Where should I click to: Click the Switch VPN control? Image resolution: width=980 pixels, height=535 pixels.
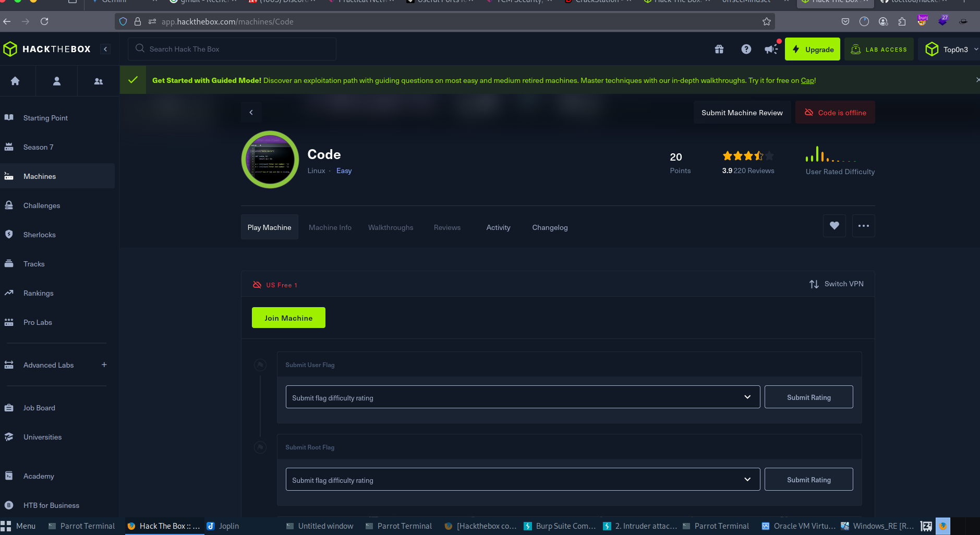click(x=837, y=284)
